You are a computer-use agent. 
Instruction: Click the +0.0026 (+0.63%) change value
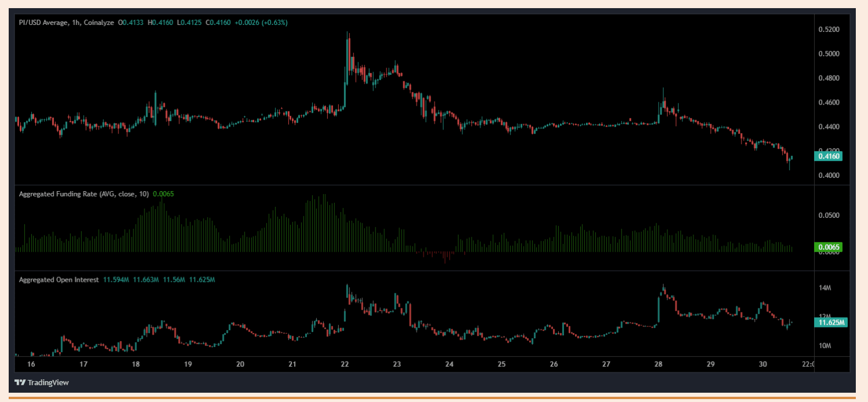pyautogui.click(x=261, y=23)
